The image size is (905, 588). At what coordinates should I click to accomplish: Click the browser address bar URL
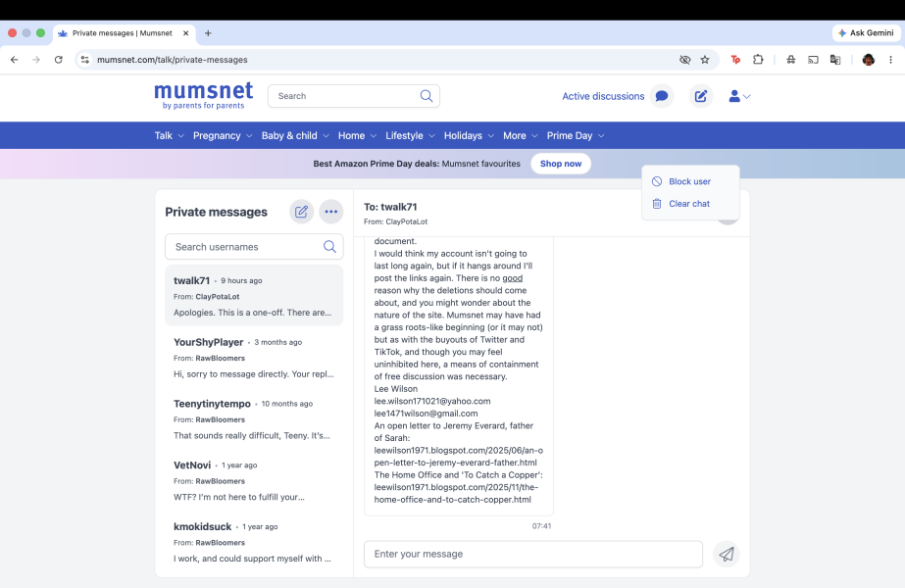click(172, 60)
